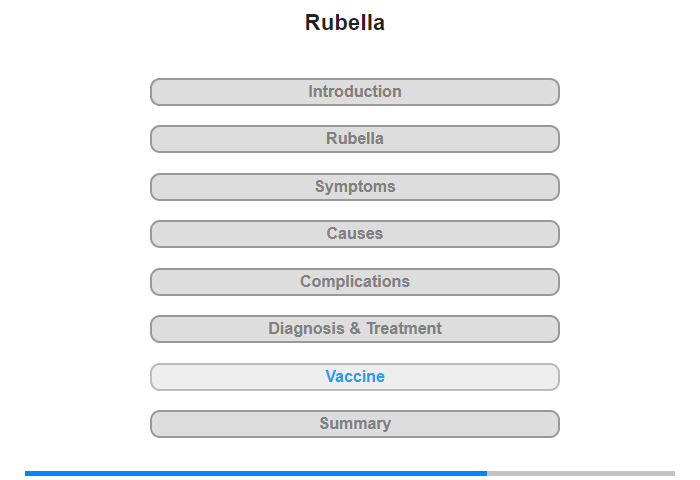Click the Rubella page title heading
The height and width of the screenshot is (480, 700).
(x=345, y=23)
